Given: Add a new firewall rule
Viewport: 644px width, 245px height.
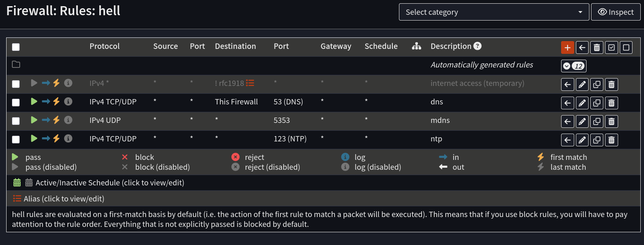Looking at the screenshot, I should tap(568, 47).
